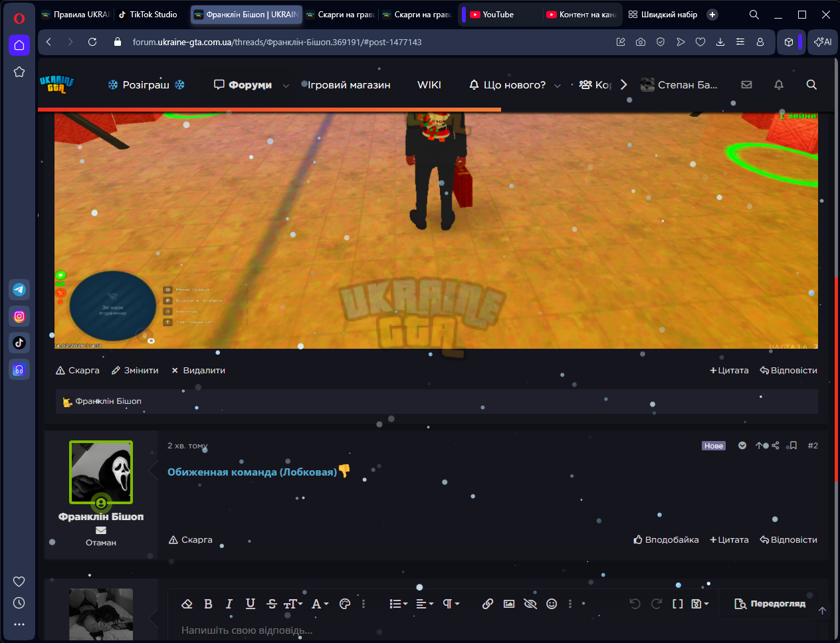Share post #2 with share icon
This screenshot has height=643, width=840.
click(x=776, y=446)
